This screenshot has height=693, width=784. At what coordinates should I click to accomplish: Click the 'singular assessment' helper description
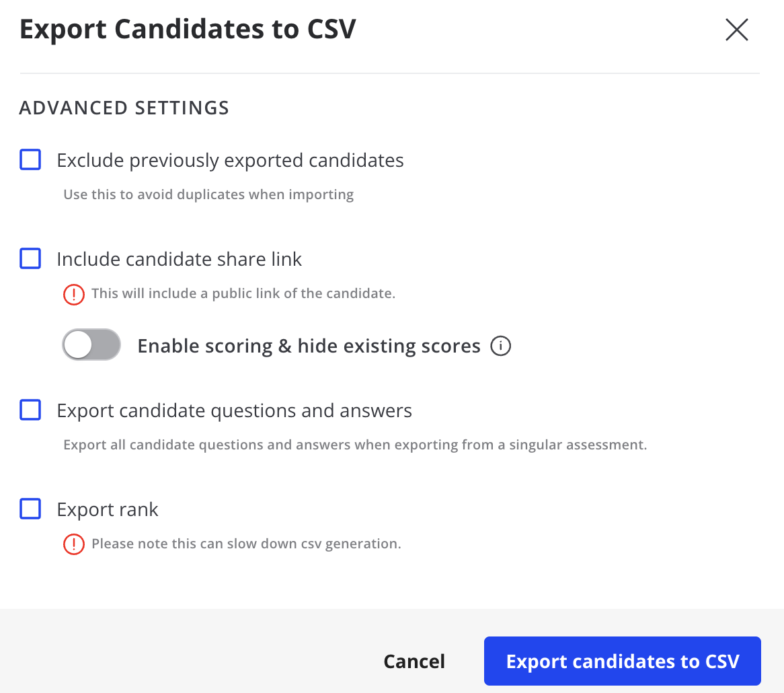[355, 445]
